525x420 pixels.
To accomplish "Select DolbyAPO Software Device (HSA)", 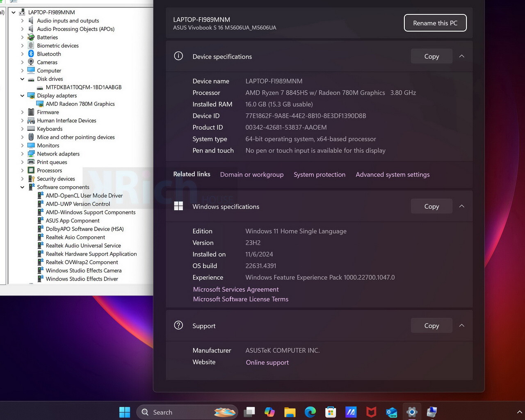I will click(x=84, y=229).
